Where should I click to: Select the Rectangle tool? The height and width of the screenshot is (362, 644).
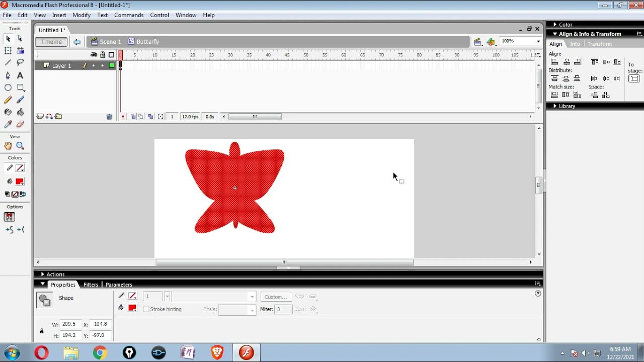click(20, 87)
